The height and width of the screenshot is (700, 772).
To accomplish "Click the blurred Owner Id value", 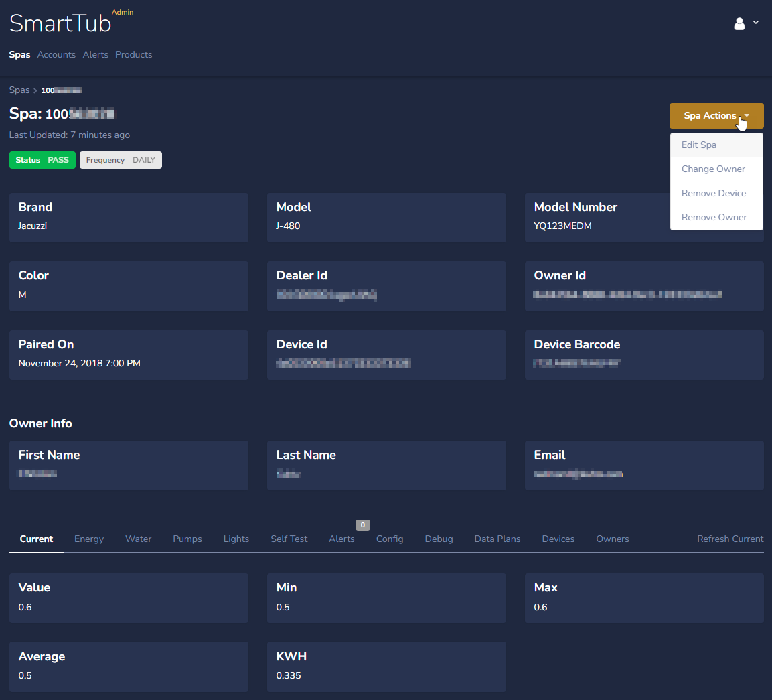I will [x=628, y=295].
